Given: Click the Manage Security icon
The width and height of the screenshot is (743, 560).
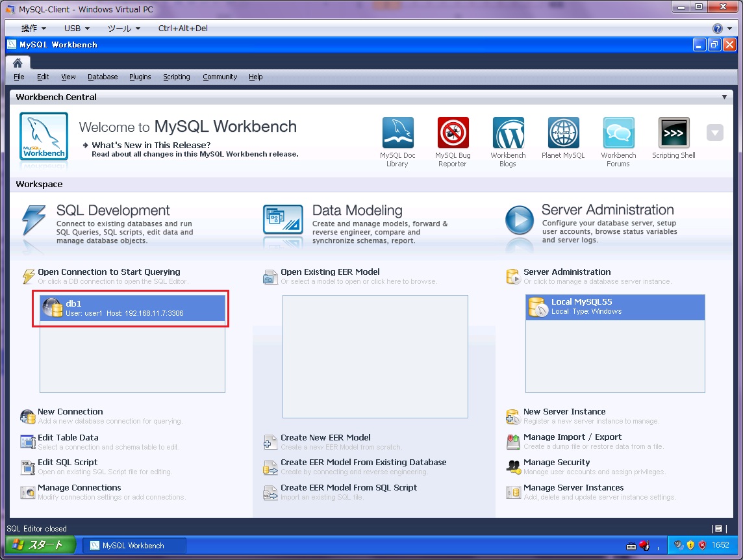Looking at the screenshot, I should click(x=513, y=467).
